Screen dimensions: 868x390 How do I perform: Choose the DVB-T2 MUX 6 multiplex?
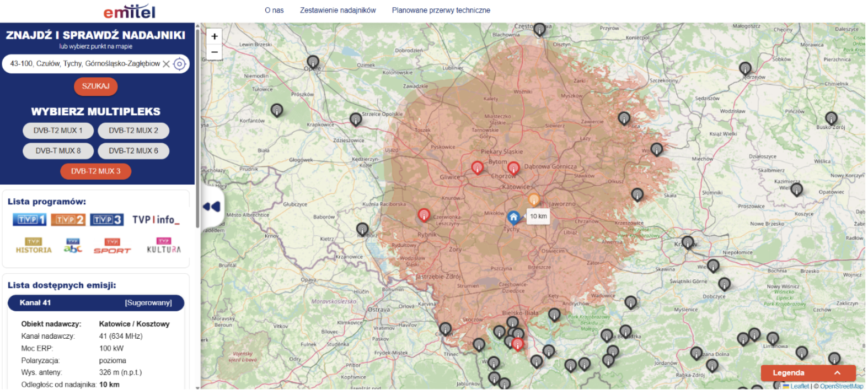pos(133,151)
